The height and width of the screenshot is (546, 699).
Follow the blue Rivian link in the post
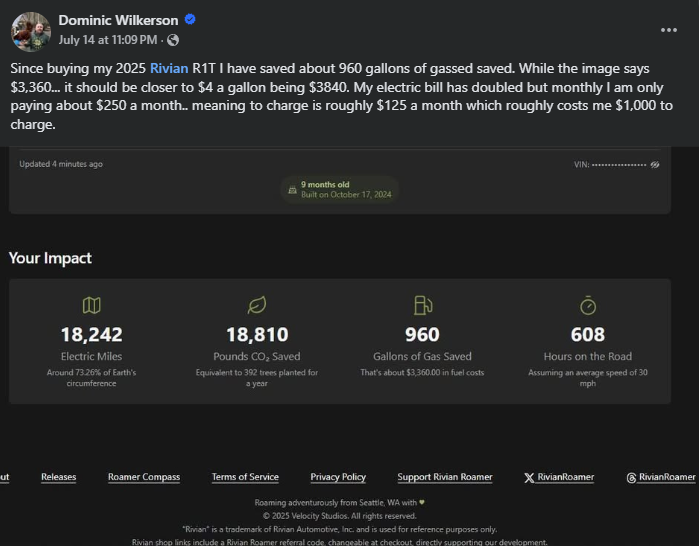coord(169,68)
